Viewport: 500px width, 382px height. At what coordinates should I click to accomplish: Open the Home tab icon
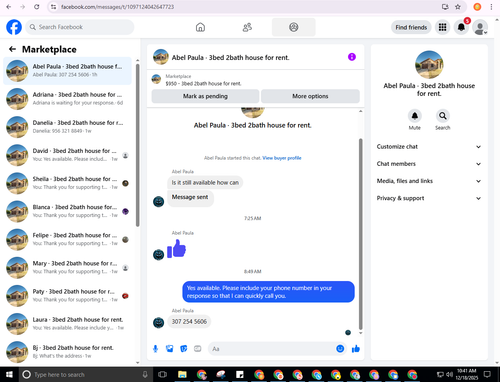click(200, 27)
